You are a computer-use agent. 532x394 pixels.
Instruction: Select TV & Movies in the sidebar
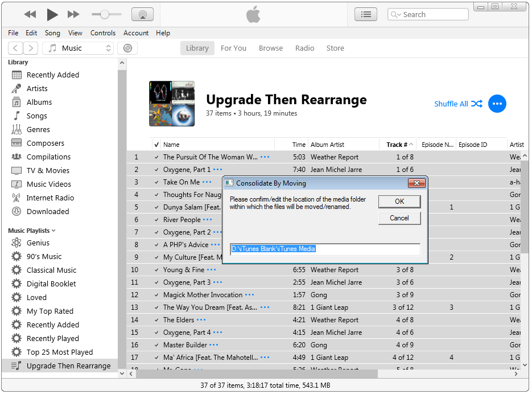coord(48,170)
